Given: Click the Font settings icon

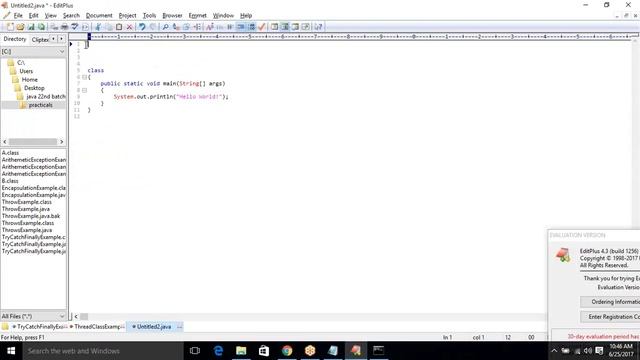Looking at the screenshot, I should [209, 27].
